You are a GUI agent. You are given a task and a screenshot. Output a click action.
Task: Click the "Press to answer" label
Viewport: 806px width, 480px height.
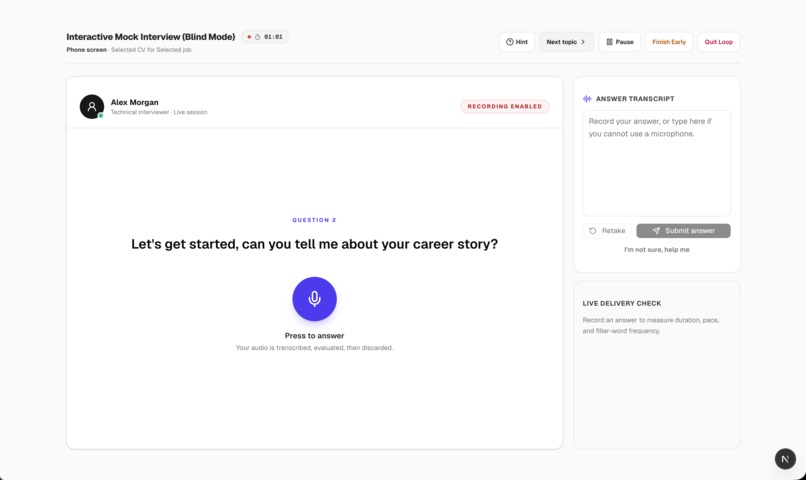click(315, 336)
